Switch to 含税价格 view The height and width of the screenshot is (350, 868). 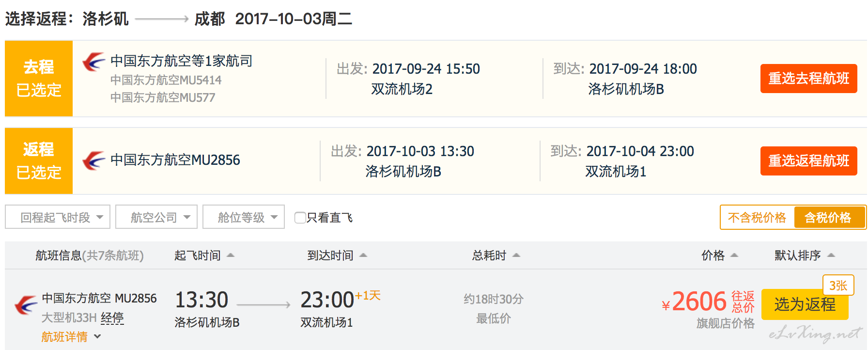(828, 218)
